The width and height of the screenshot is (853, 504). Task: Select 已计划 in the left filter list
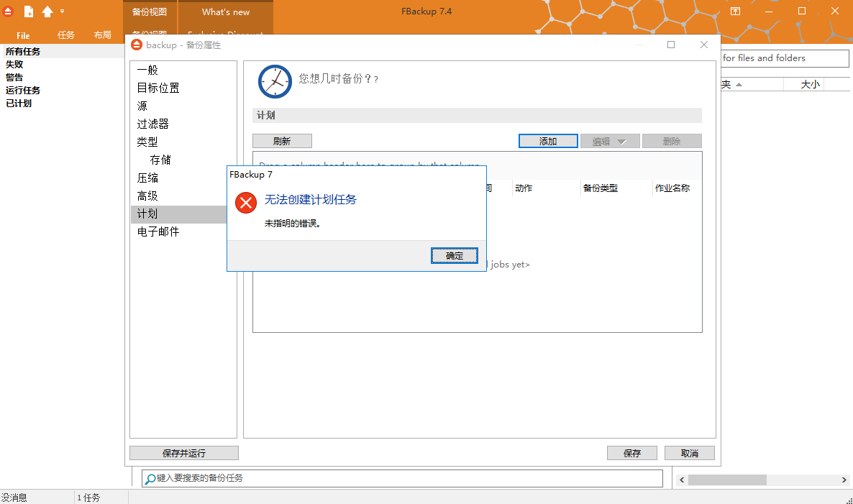tap(19, 104)
